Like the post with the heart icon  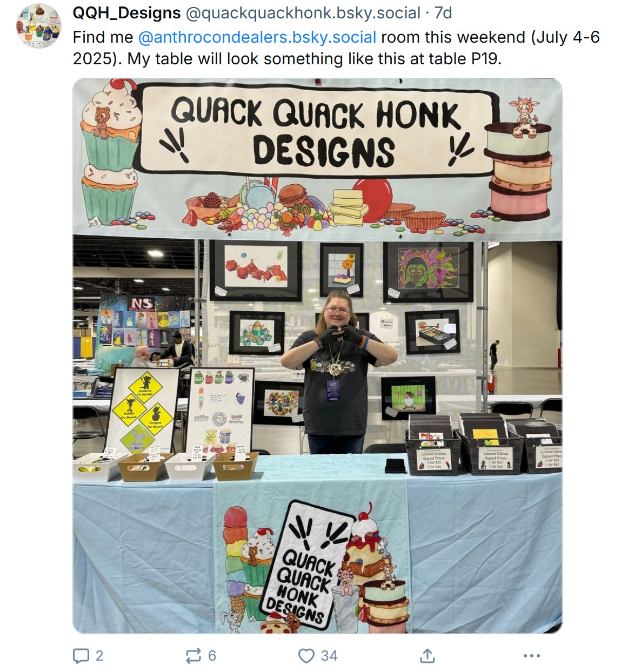coord(306,656)
